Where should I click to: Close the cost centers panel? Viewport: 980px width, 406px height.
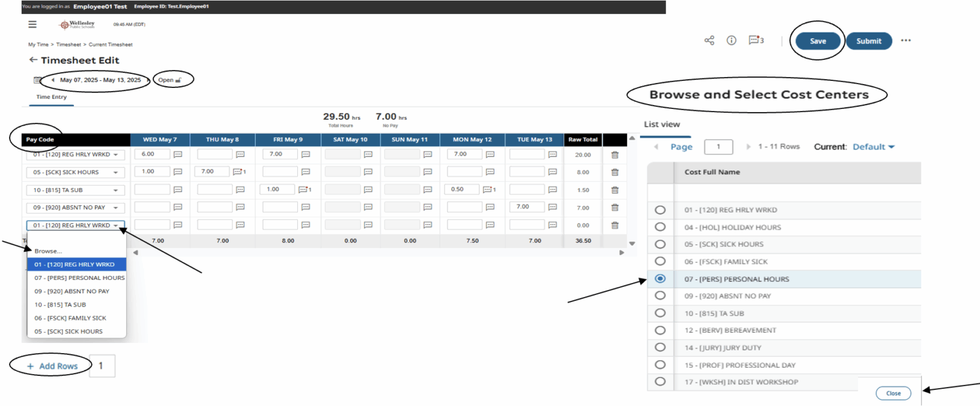click(893, 393)
